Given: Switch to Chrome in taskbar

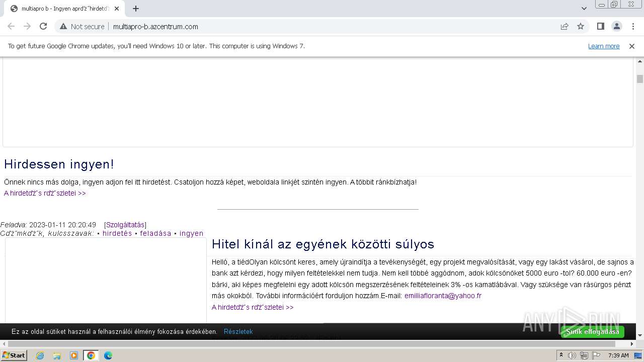Looking at the screenshot, I should tap(91, 355).
